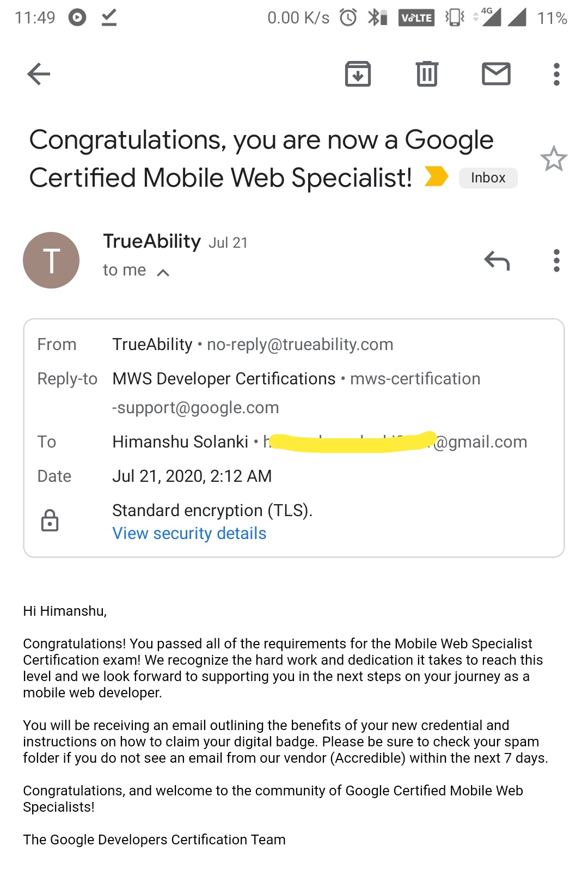
Task: Mark email as unread
Action: (496, 74)
